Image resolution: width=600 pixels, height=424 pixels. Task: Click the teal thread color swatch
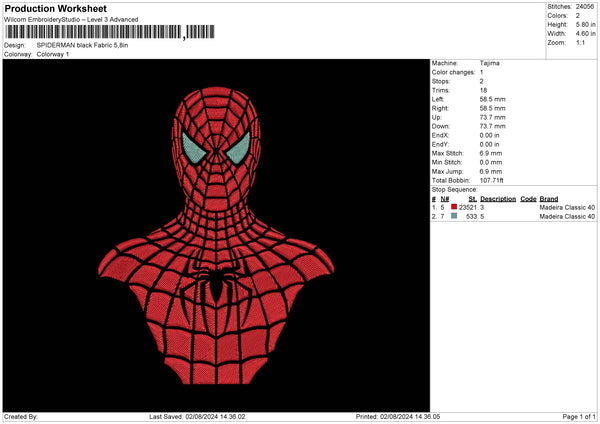[454, 216]
